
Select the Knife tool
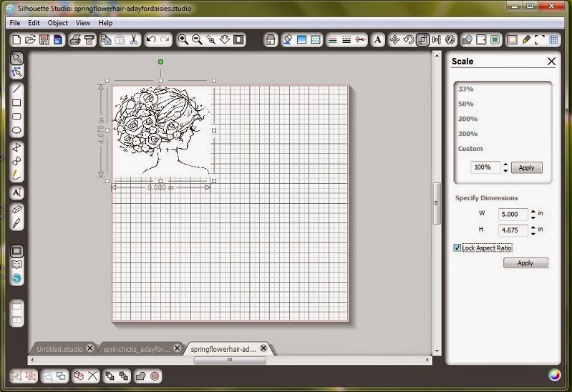pyautogui.click(x=16, y=223)
